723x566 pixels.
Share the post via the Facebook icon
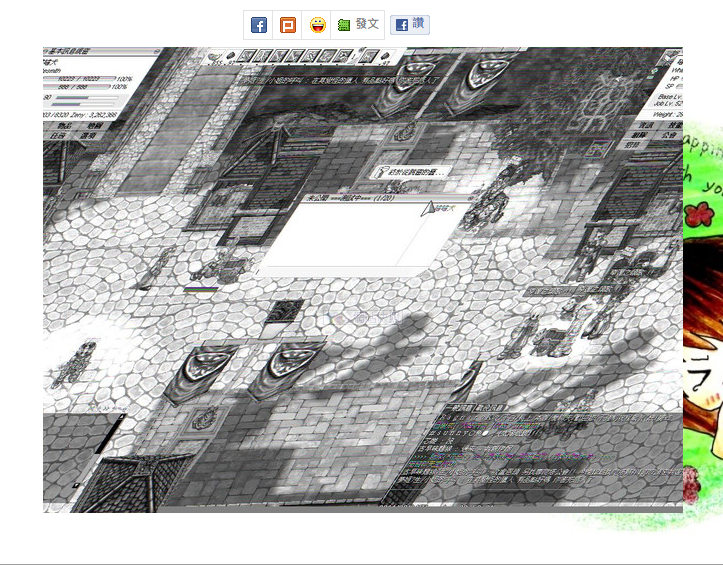point(259,25)
